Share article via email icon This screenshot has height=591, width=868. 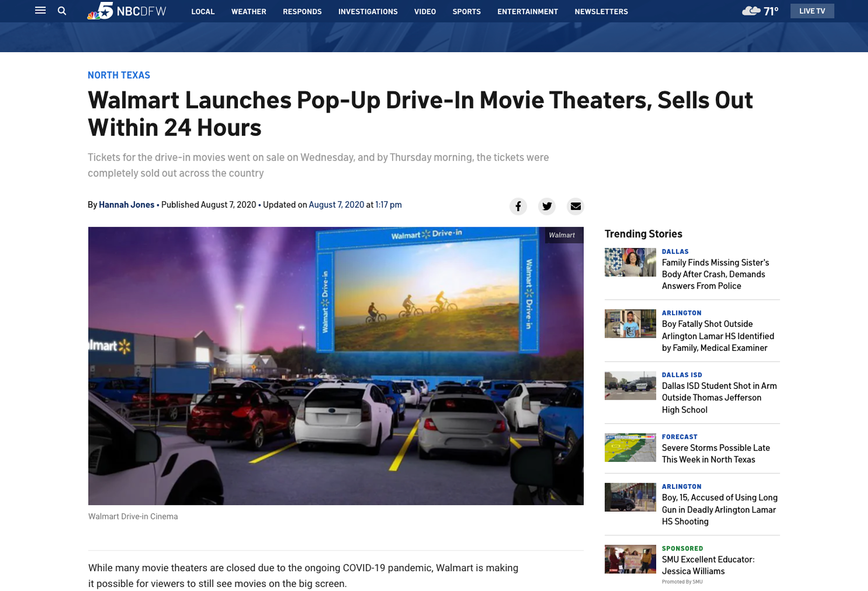click(575, 206)
